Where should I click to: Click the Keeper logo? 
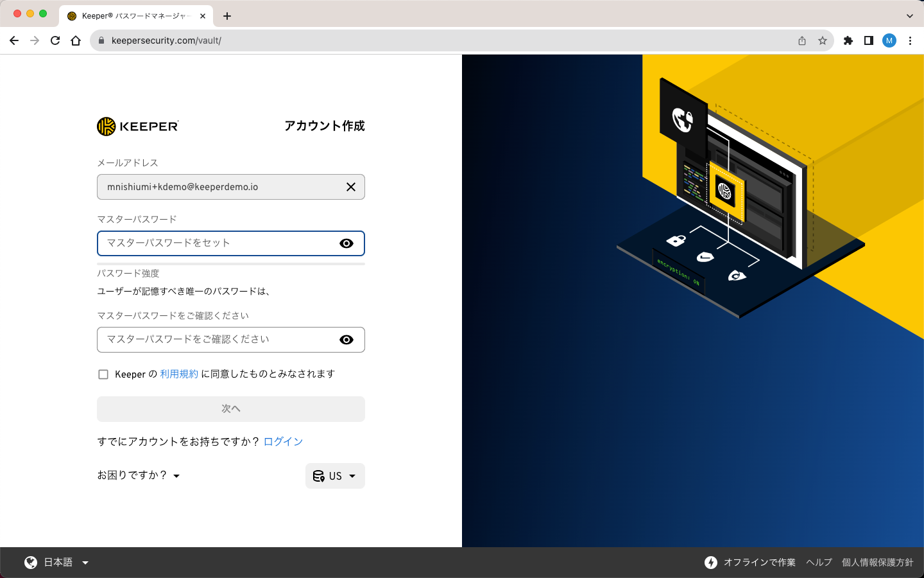point(138,127)
